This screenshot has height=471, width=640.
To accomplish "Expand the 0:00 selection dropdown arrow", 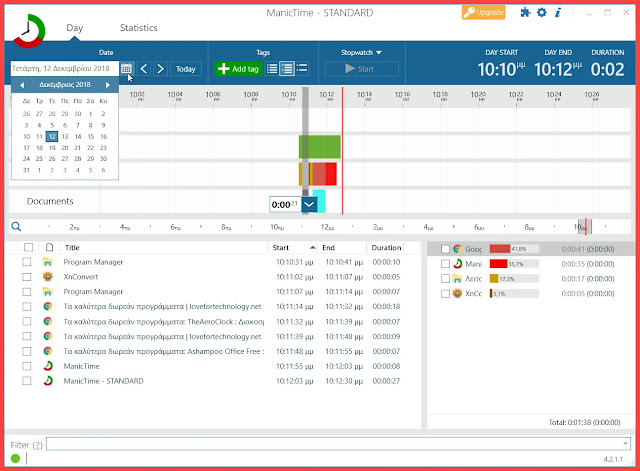I will [x=309, y=204].
